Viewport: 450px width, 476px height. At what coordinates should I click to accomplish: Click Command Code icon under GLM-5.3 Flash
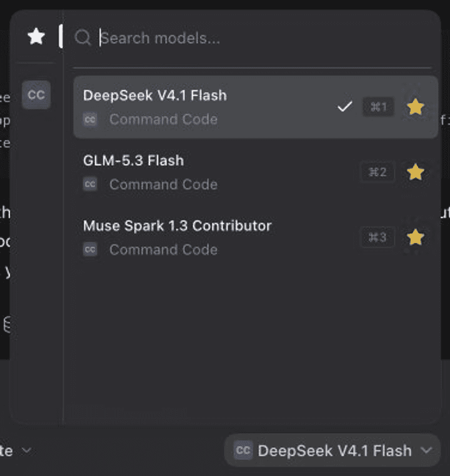pos(90,184)
